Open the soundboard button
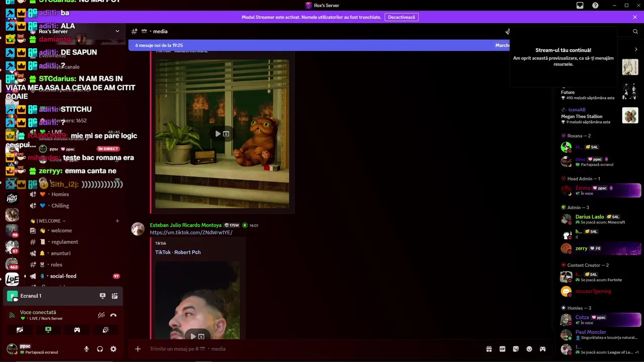Screen dimensions: 644x362 tap(106, 330)
